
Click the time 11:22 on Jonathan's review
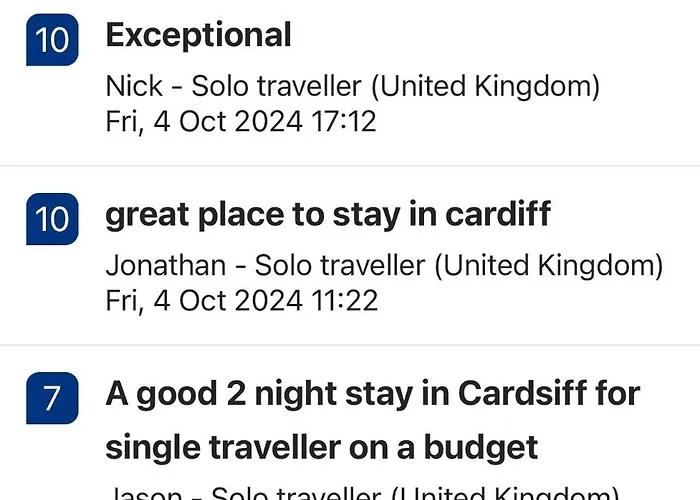[x=345, y=300]
